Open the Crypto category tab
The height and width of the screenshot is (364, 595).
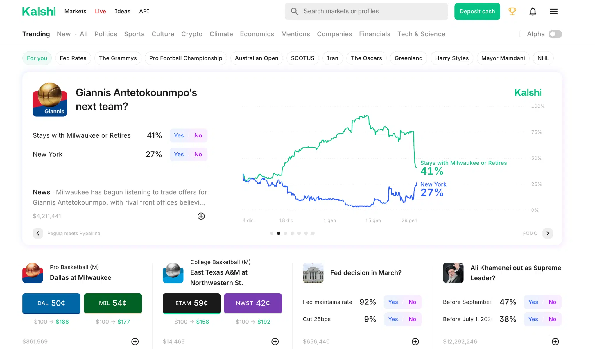point(192,34)
